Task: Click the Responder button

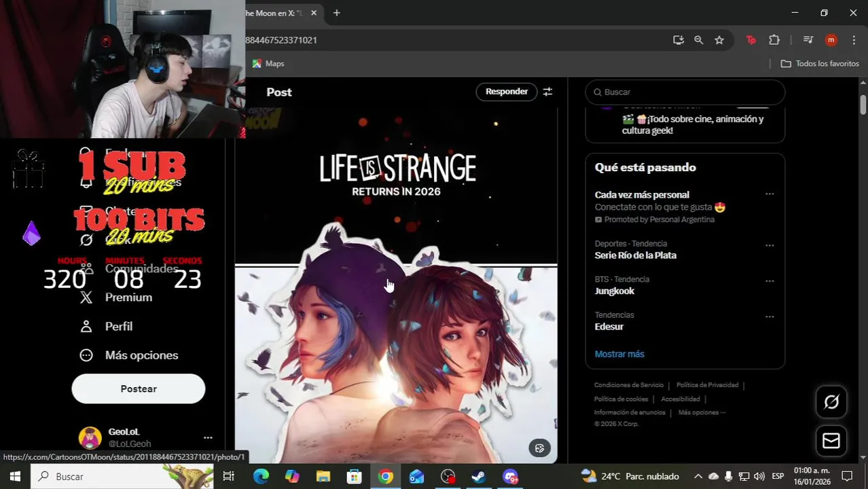Action: point(507,92)
